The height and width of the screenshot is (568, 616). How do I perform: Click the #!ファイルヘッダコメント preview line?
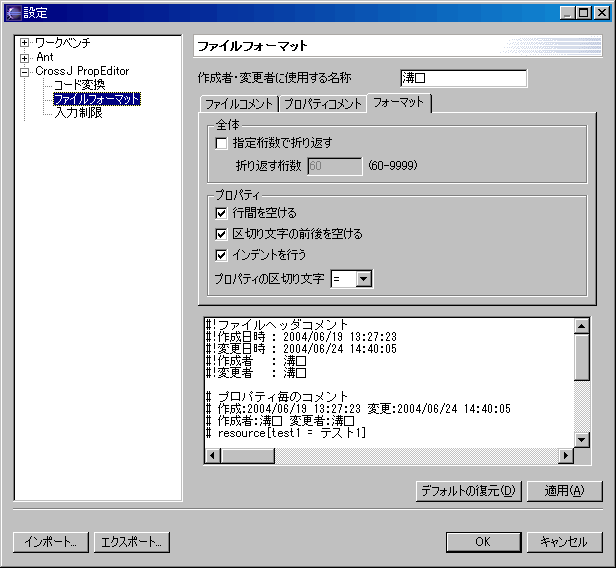tap(277, 325)
